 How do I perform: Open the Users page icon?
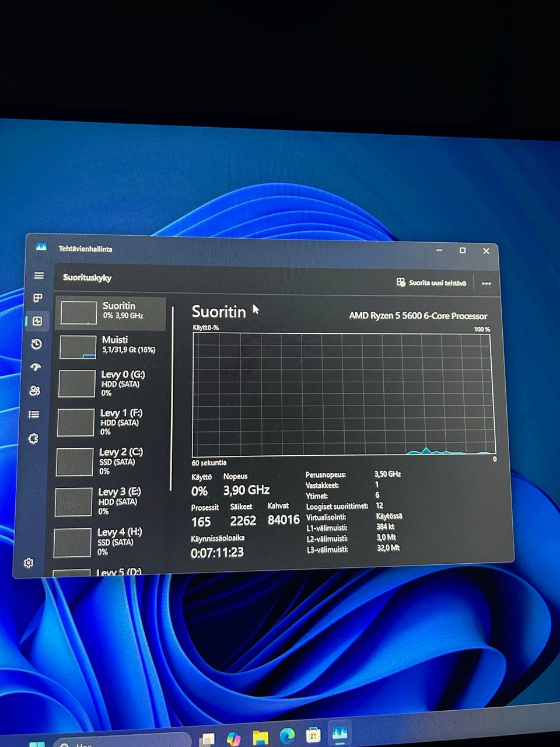click(x=34, y=390)
